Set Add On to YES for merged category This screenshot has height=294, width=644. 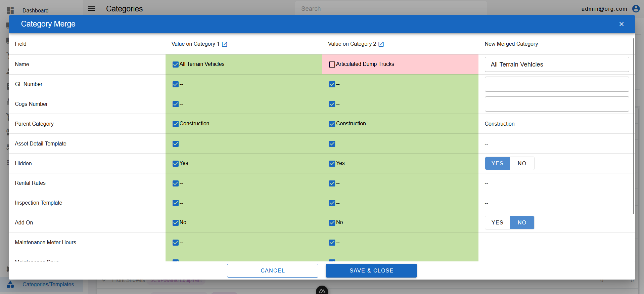click(x=497, y=223)
